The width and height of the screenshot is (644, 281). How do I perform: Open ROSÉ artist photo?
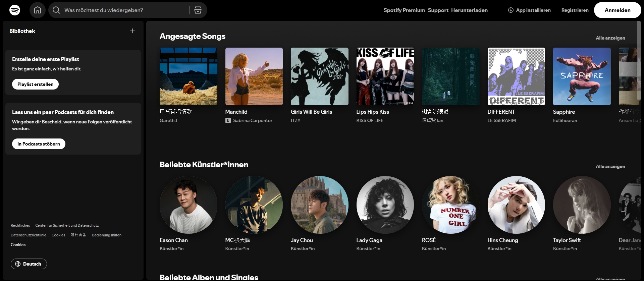point(451,205)
